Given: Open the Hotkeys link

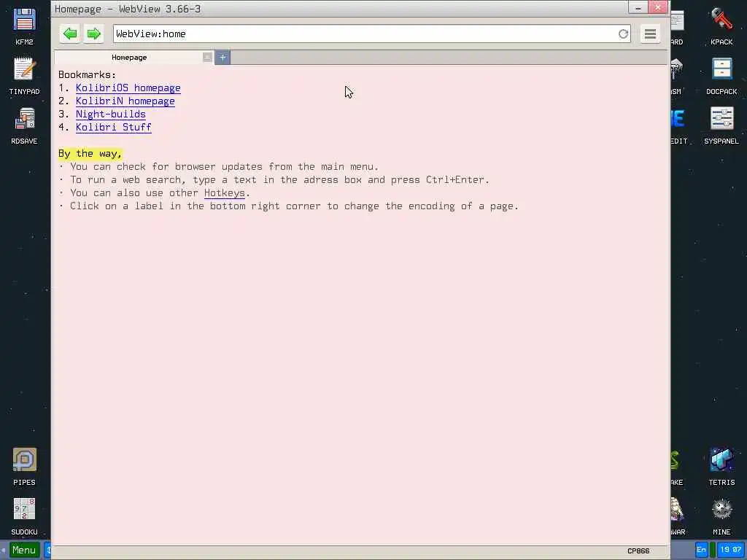Looking at the screenshot, I should [225, 192].
